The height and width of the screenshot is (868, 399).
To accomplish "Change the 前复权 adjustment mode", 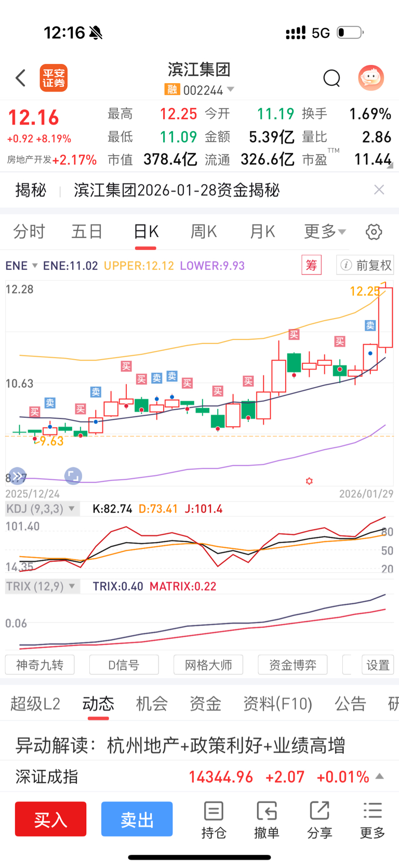I will [365, 265].
